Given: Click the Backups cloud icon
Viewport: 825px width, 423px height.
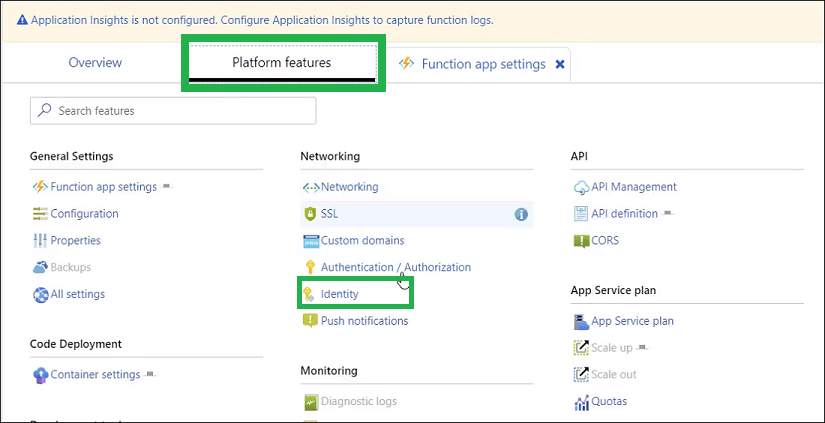Looking at the screenshot, I should point(40,267).
